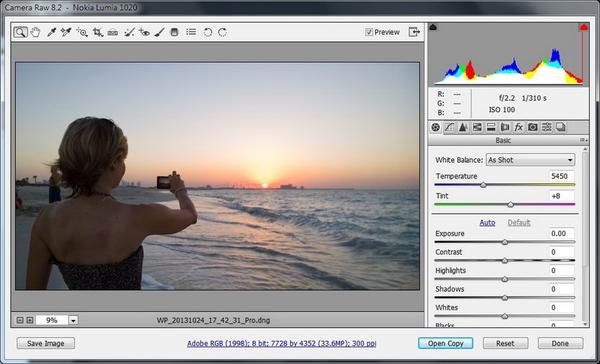Click the zoom in plus button
Viewport: 600px width, 364px height.
coord(30,320)
